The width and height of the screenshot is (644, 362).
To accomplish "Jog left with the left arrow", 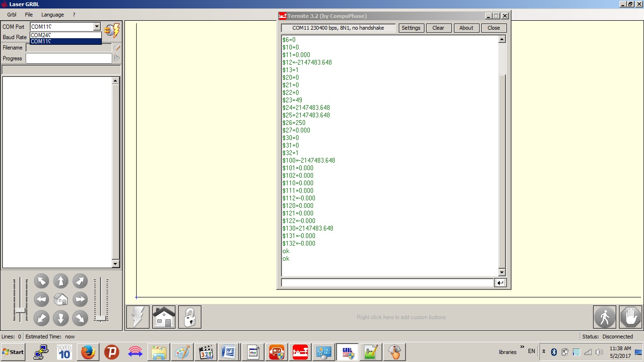I will point(41,299).
